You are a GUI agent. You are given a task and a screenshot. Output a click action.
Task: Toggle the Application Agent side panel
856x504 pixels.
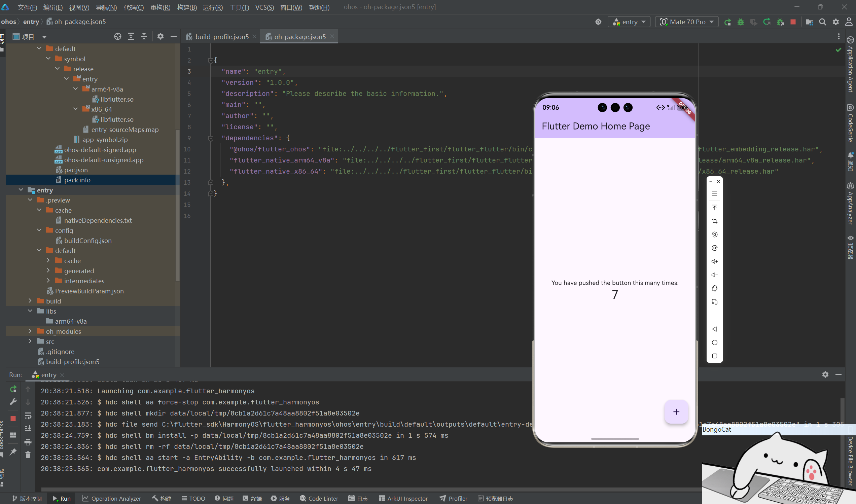[850, 65]
